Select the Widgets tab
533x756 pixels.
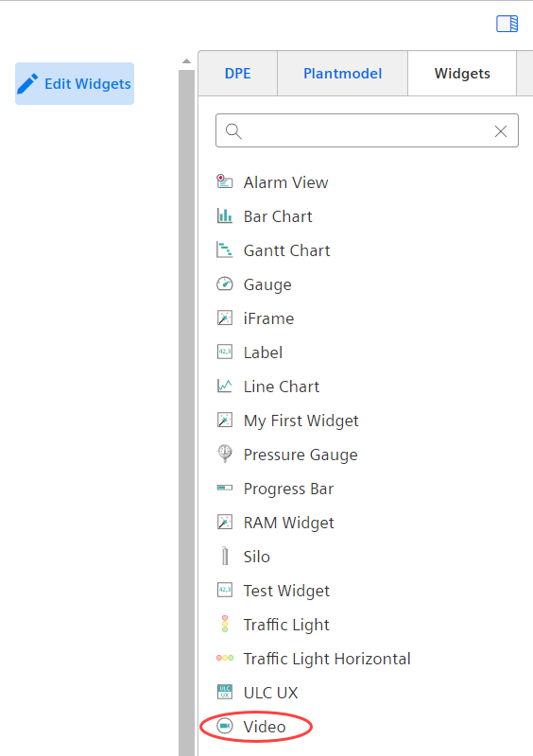[x=462, y=74]
